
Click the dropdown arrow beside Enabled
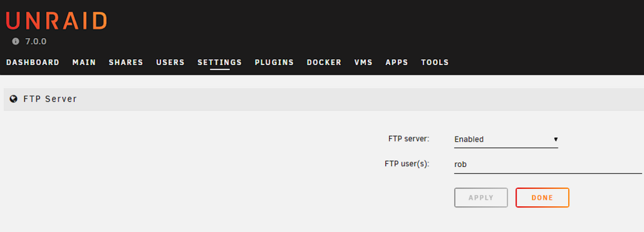555,139
